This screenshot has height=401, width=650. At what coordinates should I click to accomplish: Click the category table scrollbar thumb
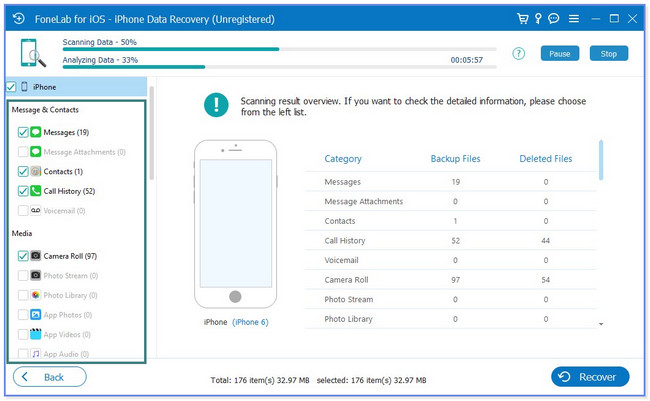pos(601,160)
